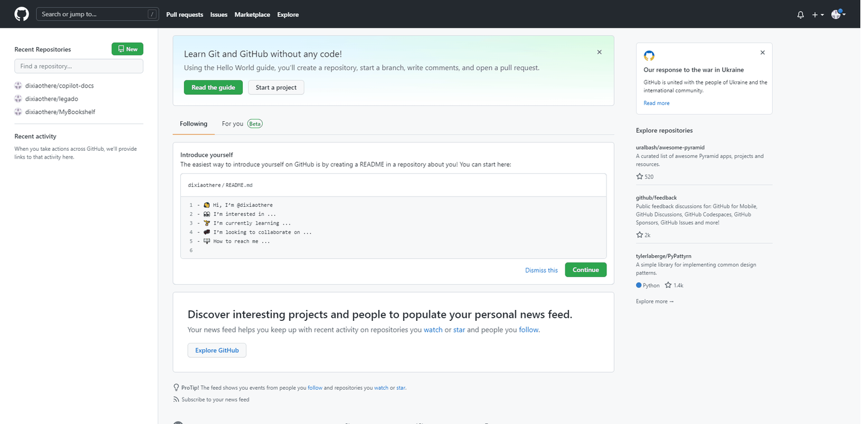This screenshot has width=868, height=424.
Task: Select the Following tab
Action: click(x=193, y=124)
